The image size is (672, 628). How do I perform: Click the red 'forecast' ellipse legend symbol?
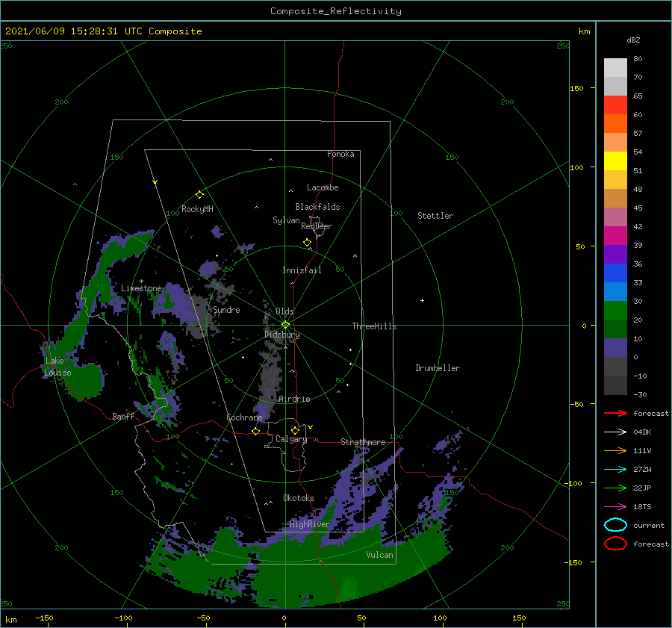click(615, 544)
